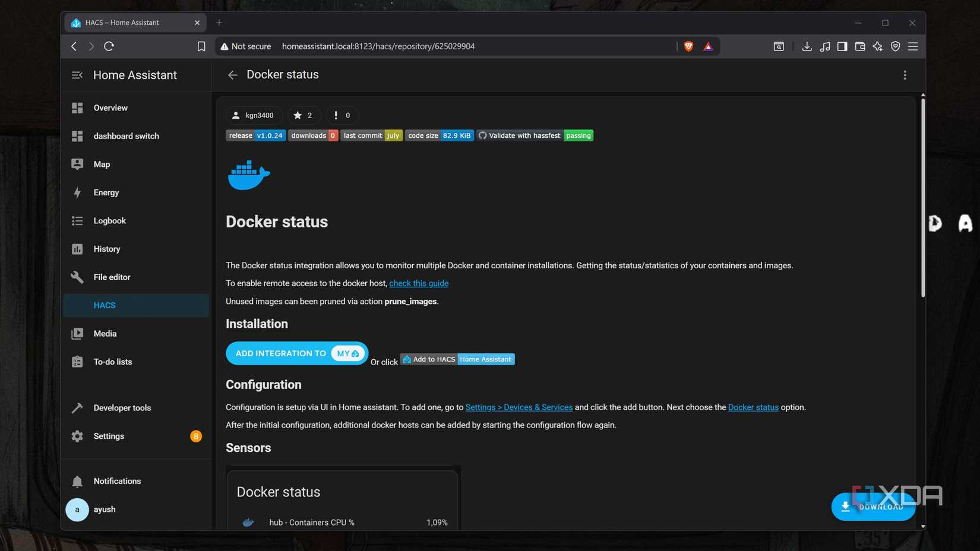The image size is (980, 551).
Task: Select HACS in the navigation menu
Action: pyautogui.click(x=105, y=305)
